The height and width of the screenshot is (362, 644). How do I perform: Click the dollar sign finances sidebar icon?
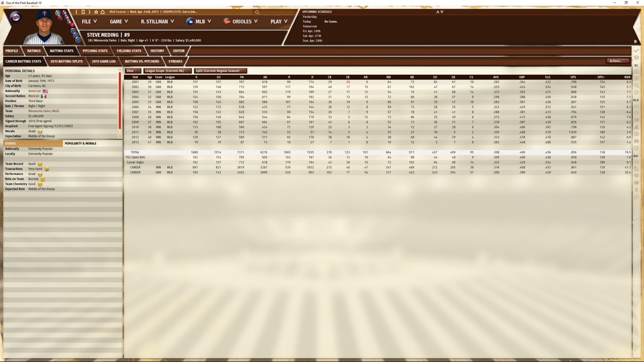pyautogui.click(x=636, y=190)
